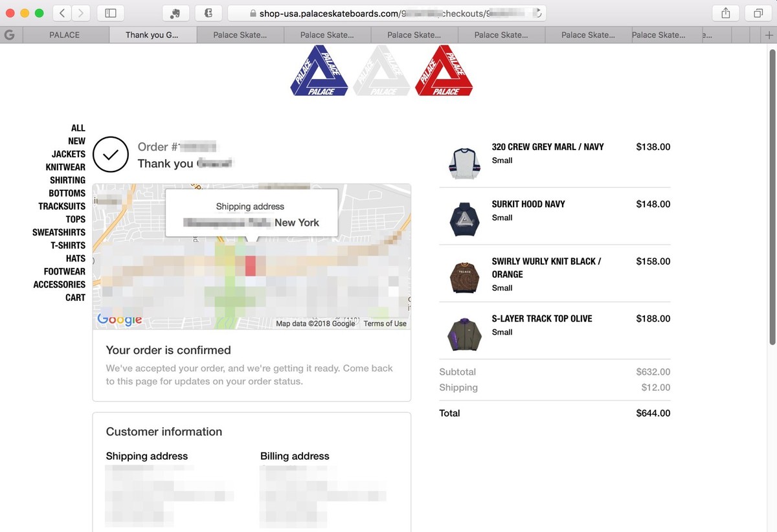Click the Shipping address map popup
This screenshot has height=532, width=777.
tap(251, 214)
